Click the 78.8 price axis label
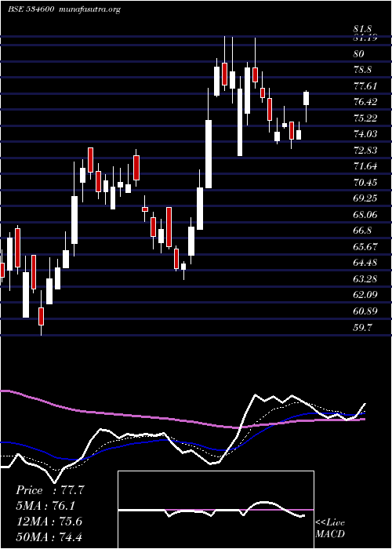Image resolution: width=392 pixels, height=549 pixels. coord(362,70)
